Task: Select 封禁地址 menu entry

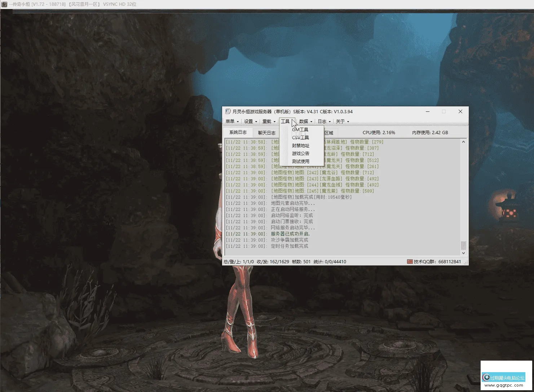Action: (x=300, y=146)
